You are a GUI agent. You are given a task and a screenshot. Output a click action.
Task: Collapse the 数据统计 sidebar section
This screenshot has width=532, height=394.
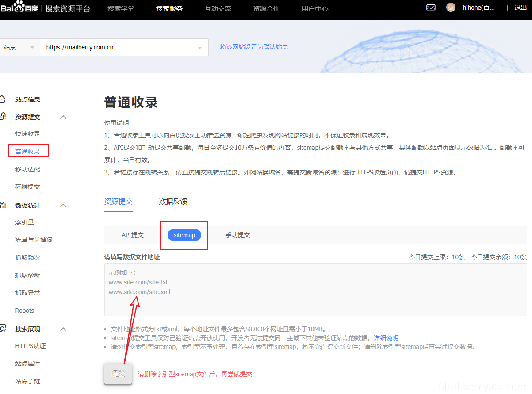click(63, 205)
